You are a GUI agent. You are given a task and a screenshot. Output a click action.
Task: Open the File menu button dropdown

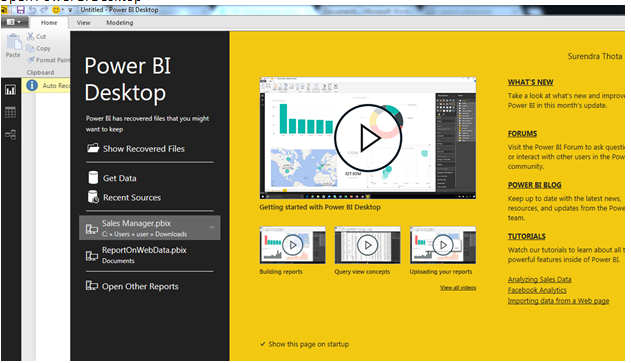tap(14, 22)
